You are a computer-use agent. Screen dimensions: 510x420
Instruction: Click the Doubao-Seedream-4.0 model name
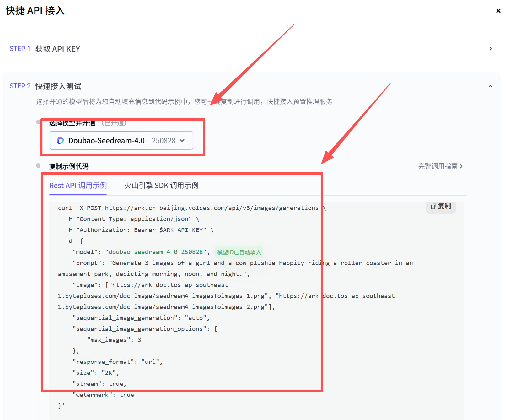pyautogui.click(x=106, y=141)
